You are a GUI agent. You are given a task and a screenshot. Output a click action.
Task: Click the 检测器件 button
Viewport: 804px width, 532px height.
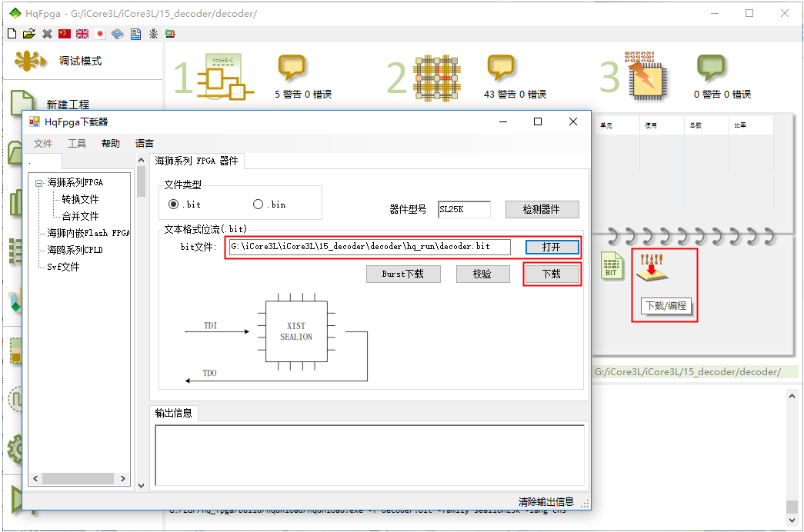542,210
